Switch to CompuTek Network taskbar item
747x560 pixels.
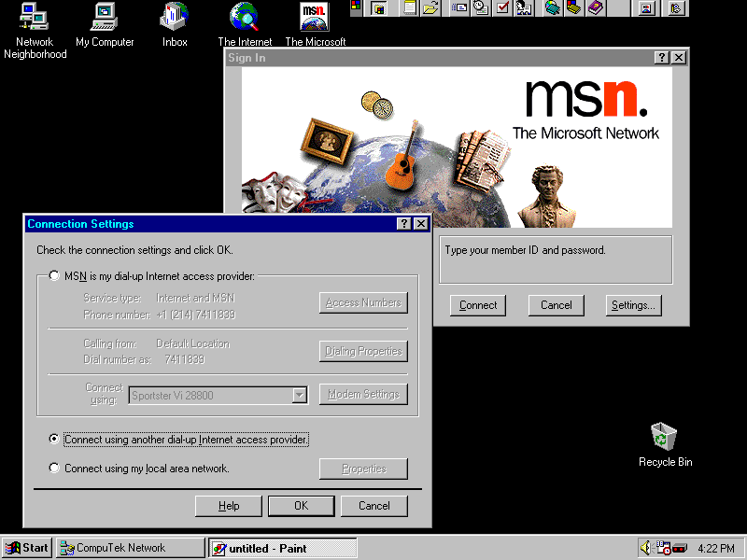pos(130,548)
